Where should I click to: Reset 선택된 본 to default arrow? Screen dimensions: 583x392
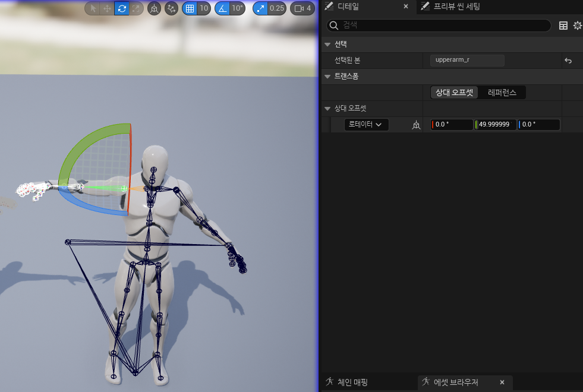coord(568,61)
